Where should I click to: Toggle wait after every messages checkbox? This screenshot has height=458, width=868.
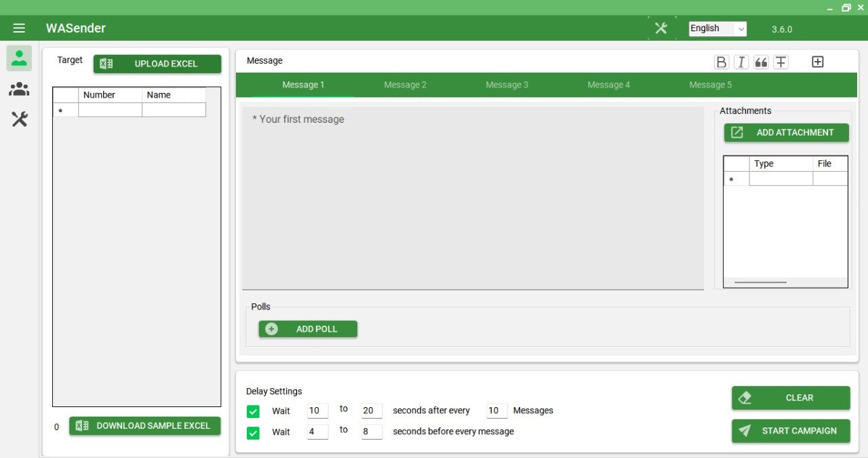coord(253,411)
